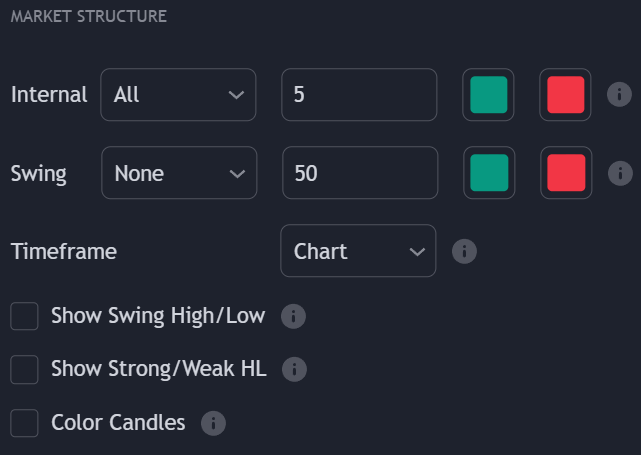Click info icon for Show Swing High/Low
Image resolution: width=641 pixels, height=455 pixels.
pyautogui.click(x=293, y=317)
